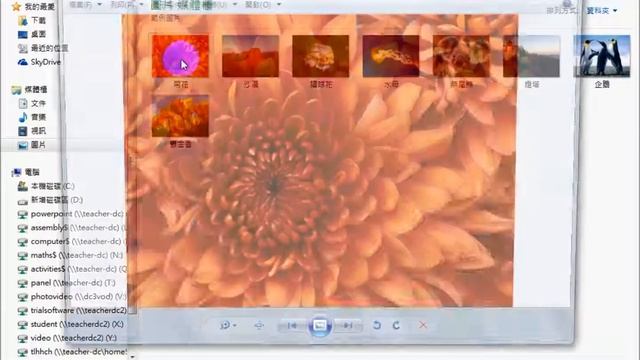Click the 電腦 computer icon
This screenshot has height=360, width=640.
click(x=16, y=173)
